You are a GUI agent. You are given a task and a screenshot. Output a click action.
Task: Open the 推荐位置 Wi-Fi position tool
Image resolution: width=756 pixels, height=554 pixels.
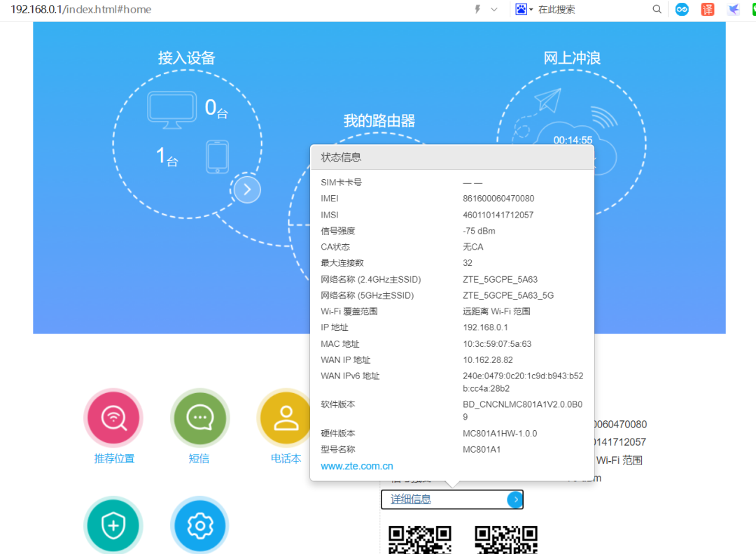click(x=113, y=418)
